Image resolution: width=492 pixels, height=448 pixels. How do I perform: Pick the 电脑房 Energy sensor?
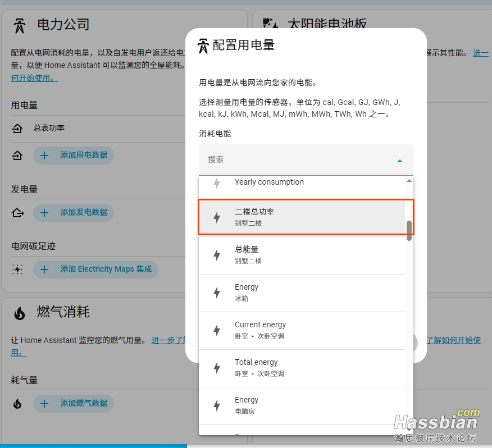(x=303, y=405)
